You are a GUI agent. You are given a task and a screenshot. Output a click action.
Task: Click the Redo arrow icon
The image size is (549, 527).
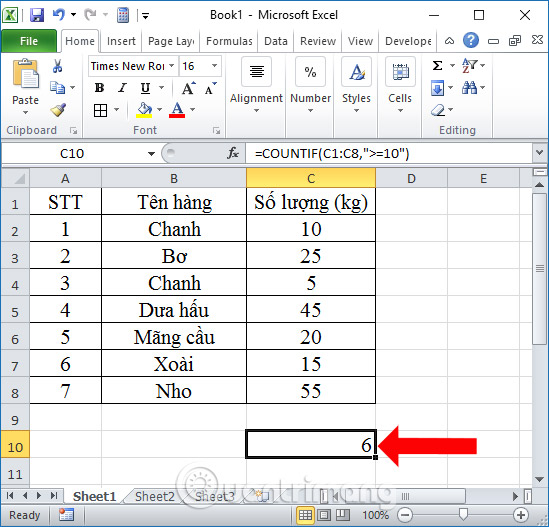click(x=90, y=15)
